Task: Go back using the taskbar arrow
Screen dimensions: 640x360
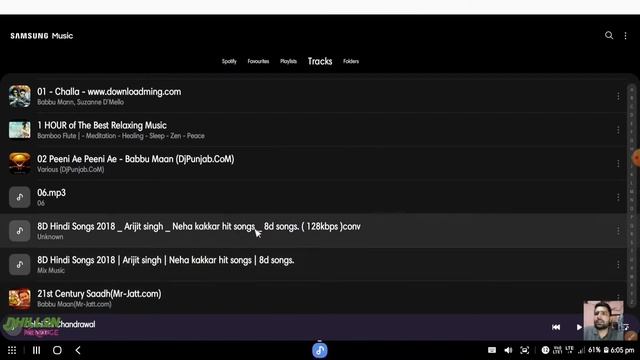Action: [x=78, y=350]
